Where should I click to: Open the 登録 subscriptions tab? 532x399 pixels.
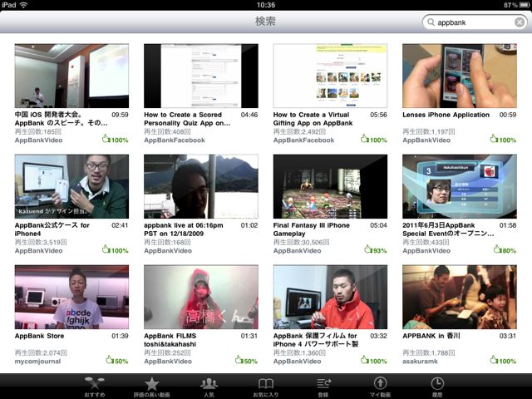point(323,387)
